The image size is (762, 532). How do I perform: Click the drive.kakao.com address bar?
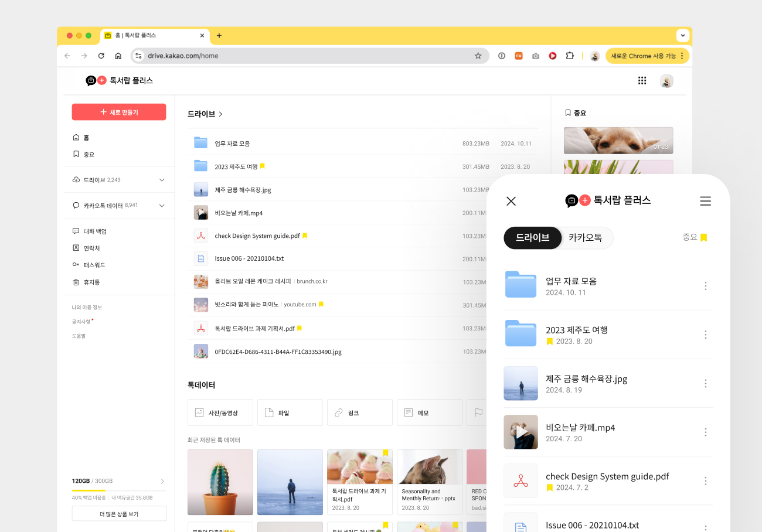click(x=309, y=56)
